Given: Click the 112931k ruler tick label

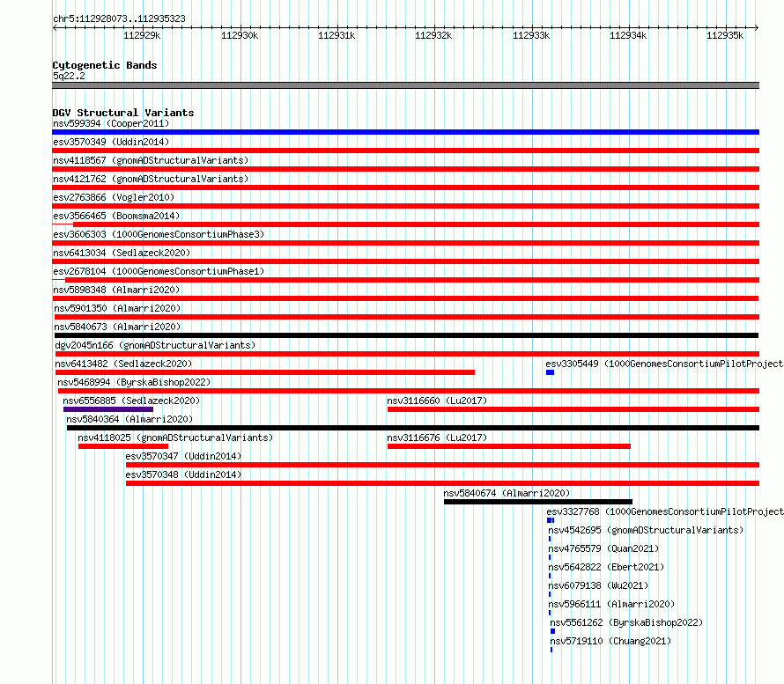Looking at the screenshot, I should (x=337, y=35).
